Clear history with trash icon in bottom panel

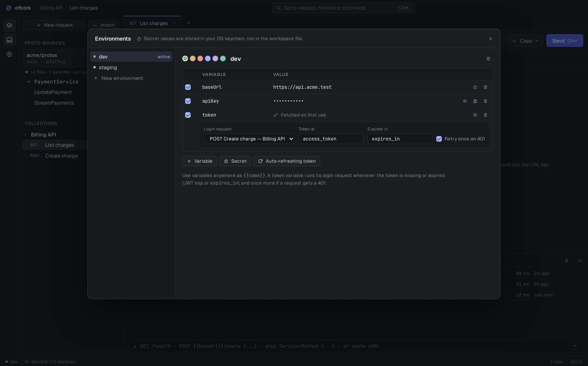566,261
